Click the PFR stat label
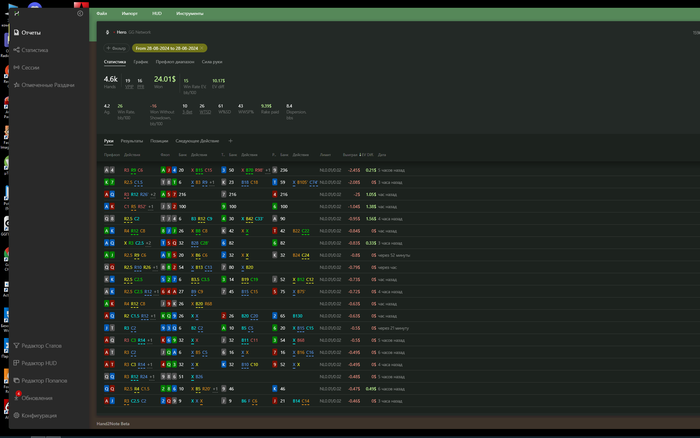The width and height of the screenshot is (700, 438). click(x=140, y=87)
